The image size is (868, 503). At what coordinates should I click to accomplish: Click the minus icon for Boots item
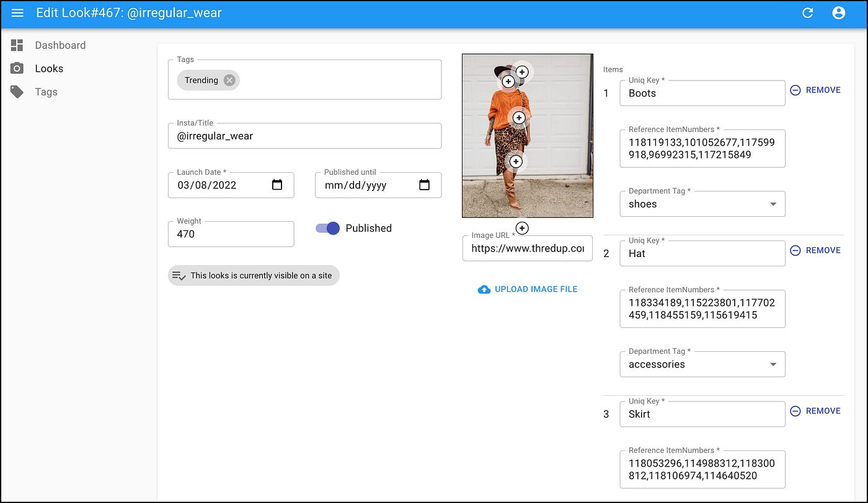coord(795,90)
